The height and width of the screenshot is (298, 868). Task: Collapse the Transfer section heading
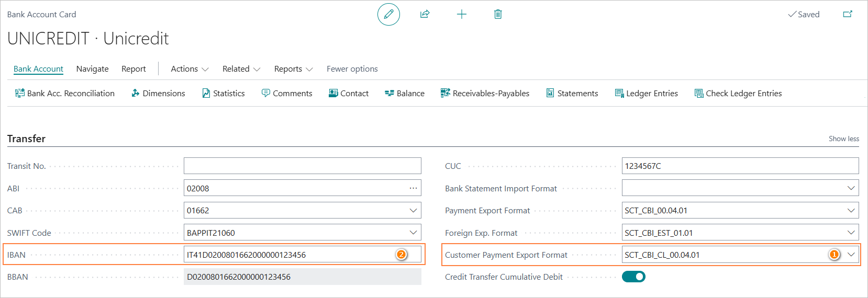coord(26,139)
